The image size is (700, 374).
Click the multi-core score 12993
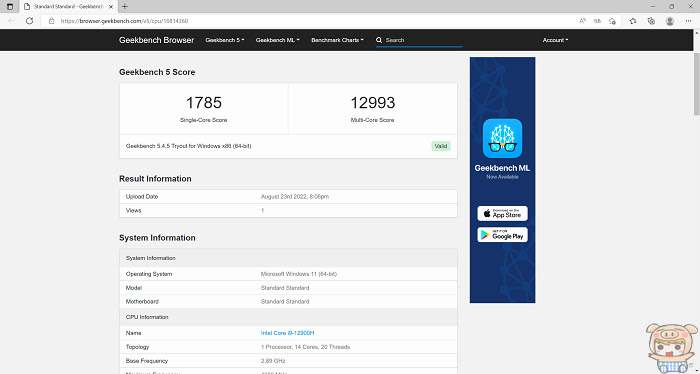pyautogui.click(x=373, y=103)
